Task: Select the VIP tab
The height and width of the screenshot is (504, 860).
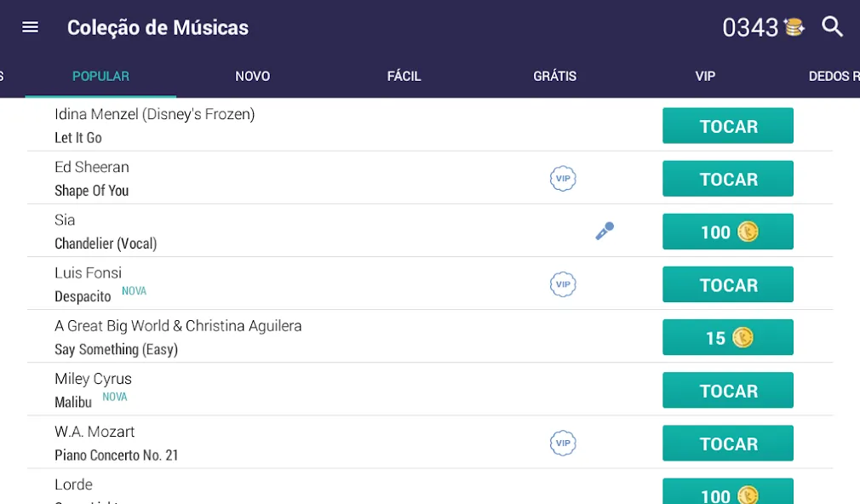Action: point(705,77)
